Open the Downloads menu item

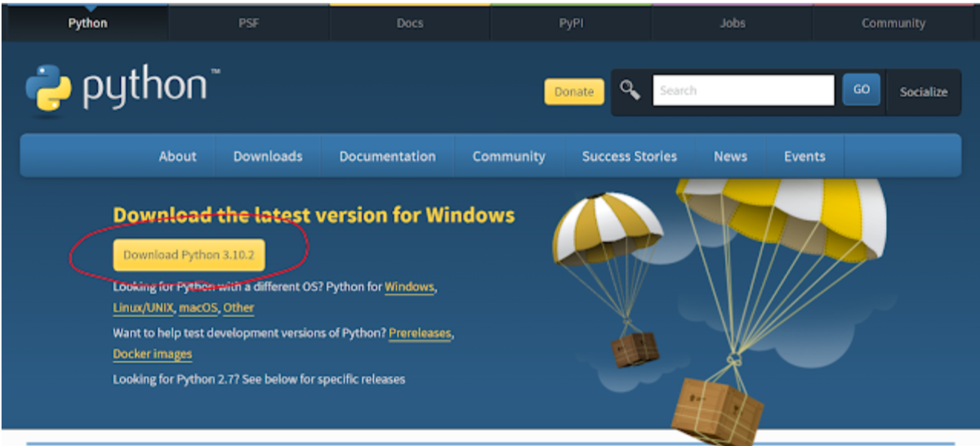click(x=268, y=156)
